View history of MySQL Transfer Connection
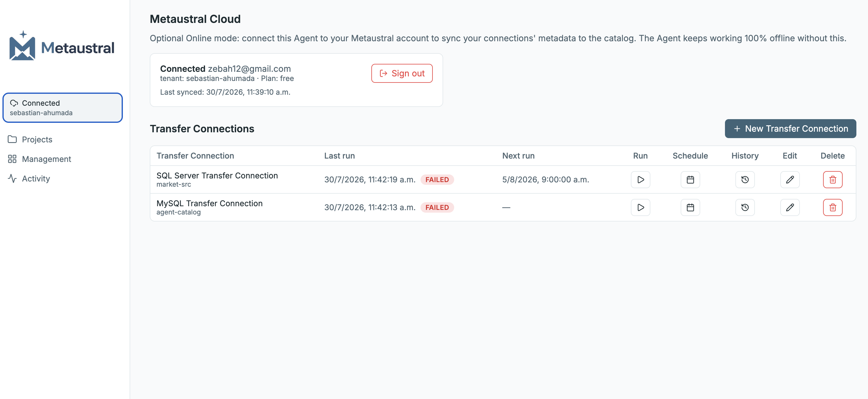This screenshot has height=399, width=868. [x=745, y=207]
